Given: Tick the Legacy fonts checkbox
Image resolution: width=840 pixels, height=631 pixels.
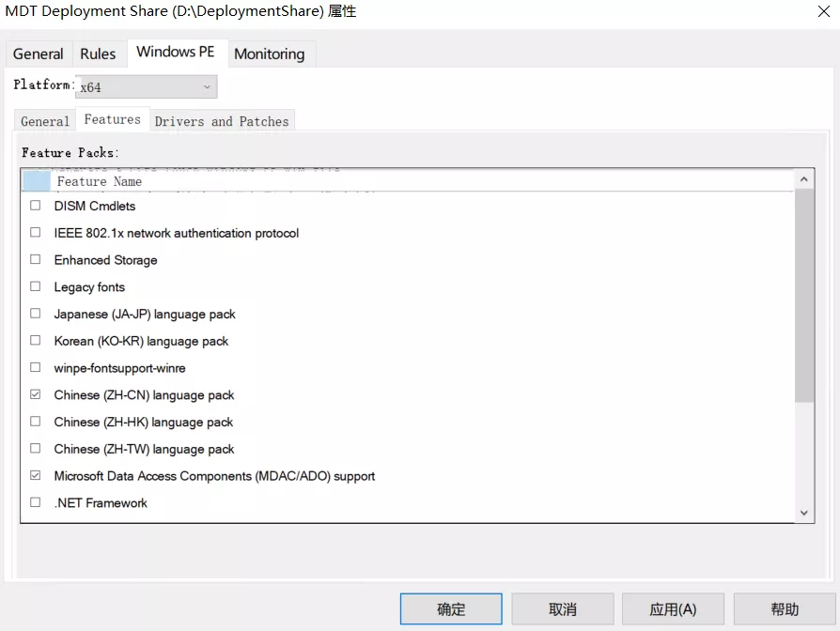Looking at the screenshot, I should (x=36, y=287).
